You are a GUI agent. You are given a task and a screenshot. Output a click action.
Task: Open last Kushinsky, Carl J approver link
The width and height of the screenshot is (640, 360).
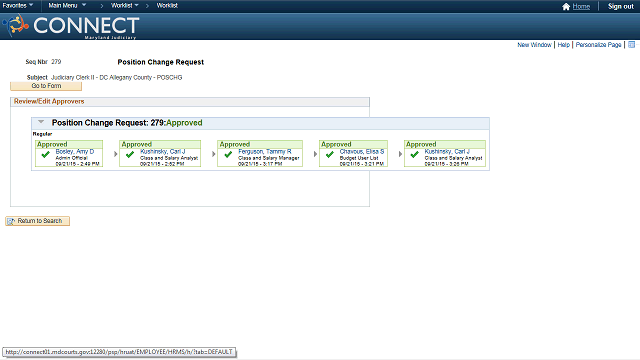coord(447,151)
